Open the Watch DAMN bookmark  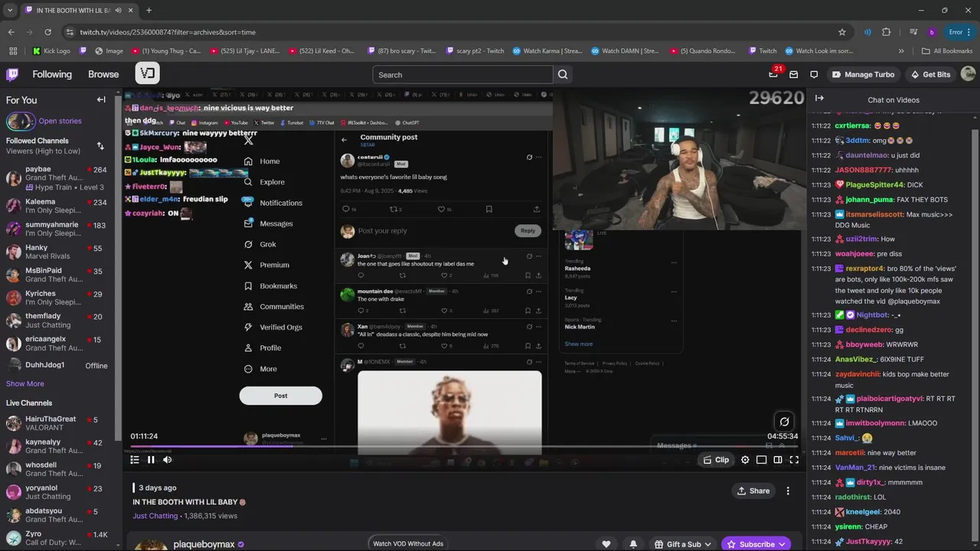point(623,51)
